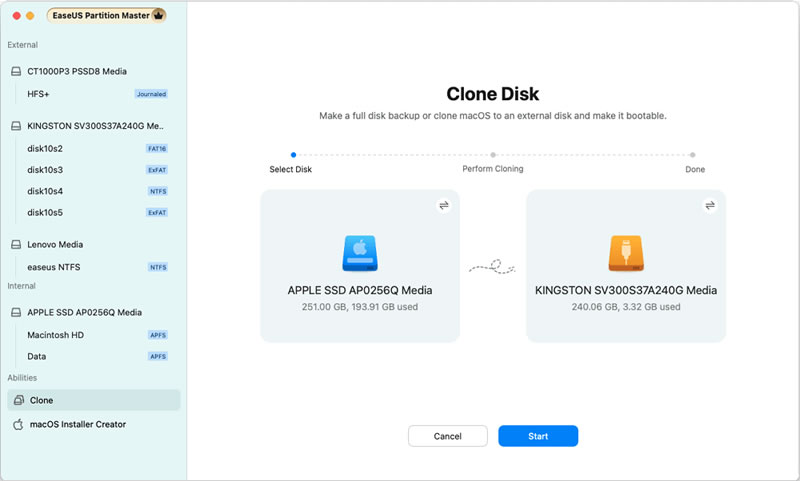Select KINGSTON SV300S37A240G disk in sidebar
The width and height of the screenshot is (800, 481).
click(x=94, y=126)
